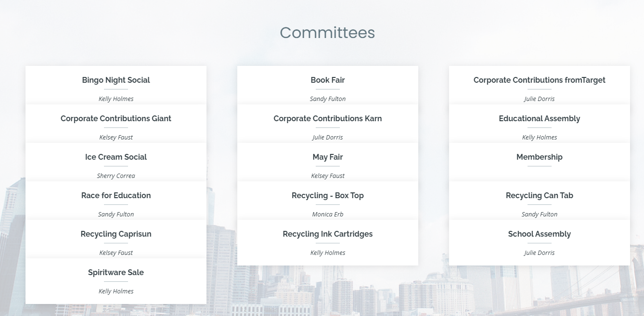This screenshot has height=316, width=644.
Task: Select the Recycling Caprisun committee title
Action: point(116,234)
